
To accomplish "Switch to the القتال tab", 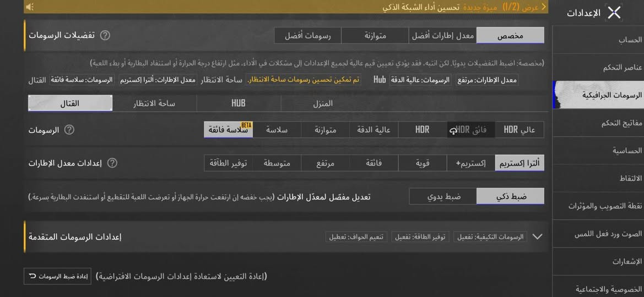I will click(70, 103).
